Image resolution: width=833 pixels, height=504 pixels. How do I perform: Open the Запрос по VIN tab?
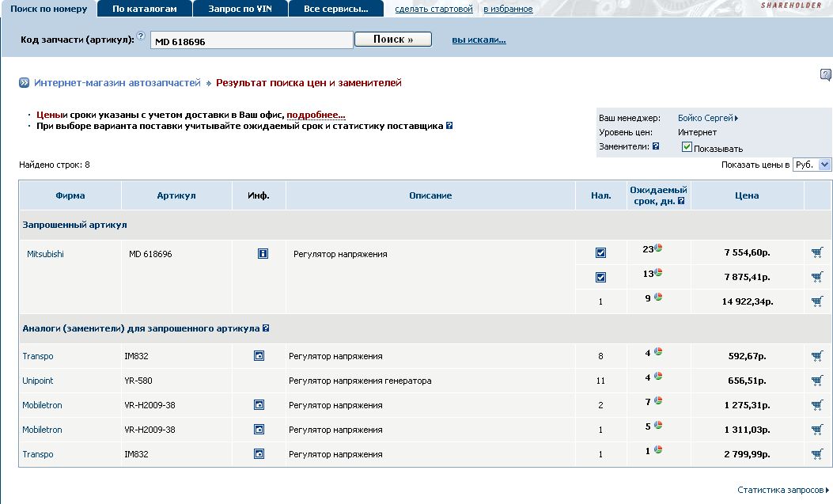[240, 9]
